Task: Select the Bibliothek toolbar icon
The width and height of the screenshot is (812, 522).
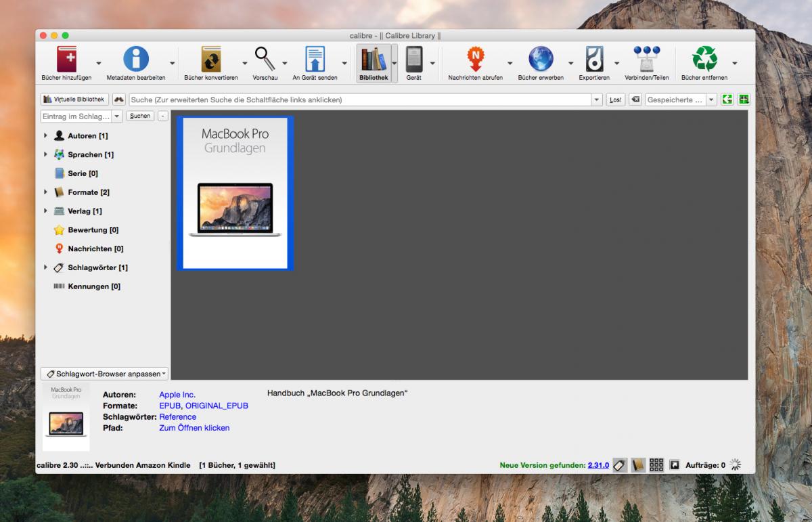Action: point(374,60)
